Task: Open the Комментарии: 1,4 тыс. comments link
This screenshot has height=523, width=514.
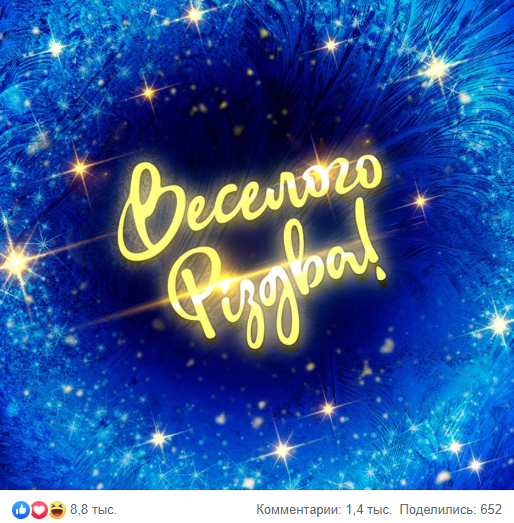Action: (324, 510)
